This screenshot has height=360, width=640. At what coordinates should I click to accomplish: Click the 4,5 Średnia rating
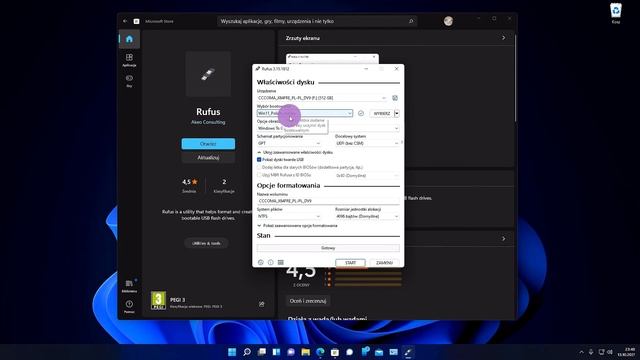pyautogui.click(x=189, y=186)
